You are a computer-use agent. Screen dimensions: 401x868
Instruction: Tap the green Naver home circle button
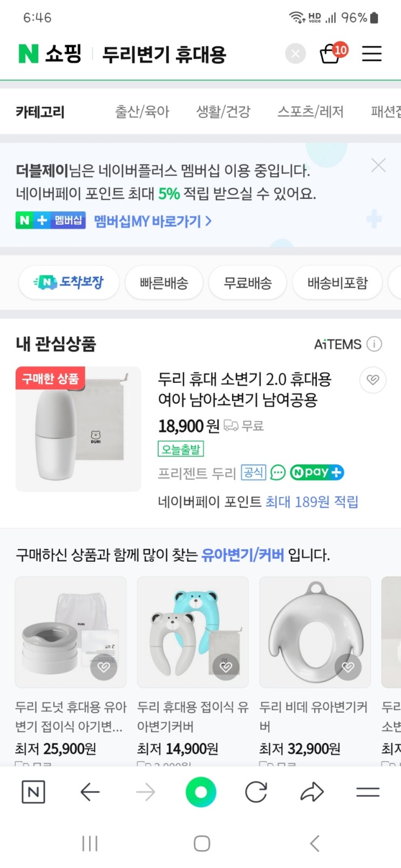(201, 792)
